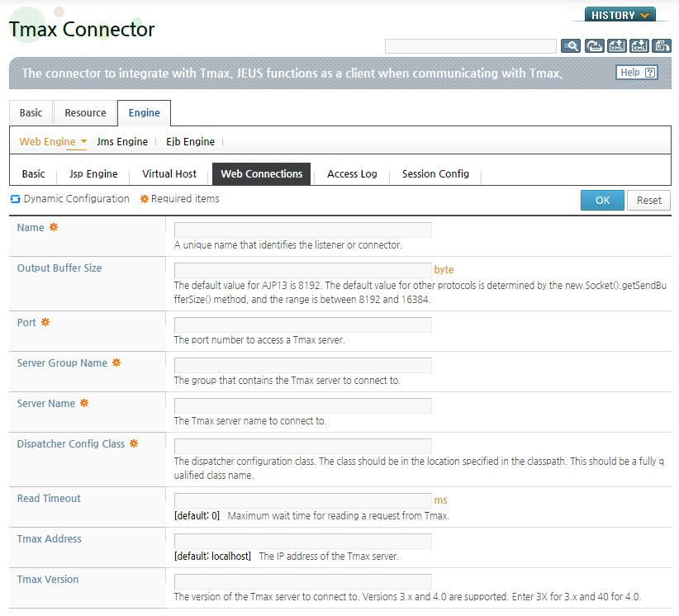Click the Output Buffer Size input field
679x616 pixels.
click(x=302, y=270)
